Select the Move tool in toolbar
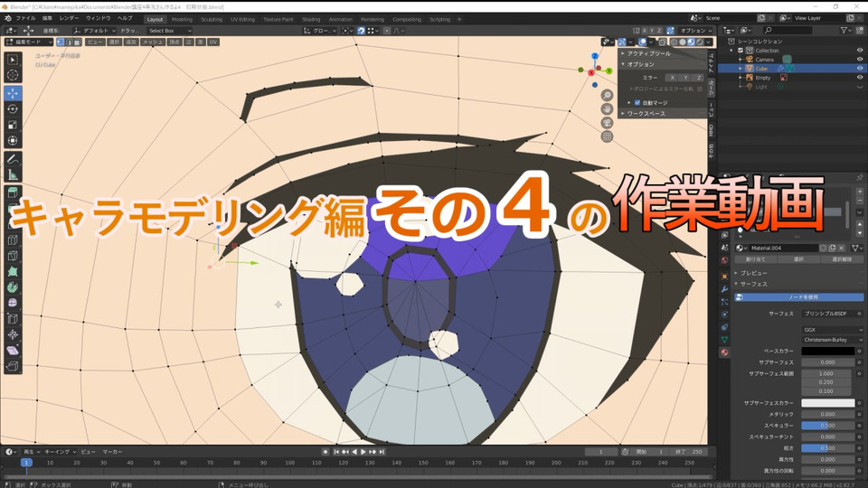Viewport: 868px width, 488px height. [13, 93]
